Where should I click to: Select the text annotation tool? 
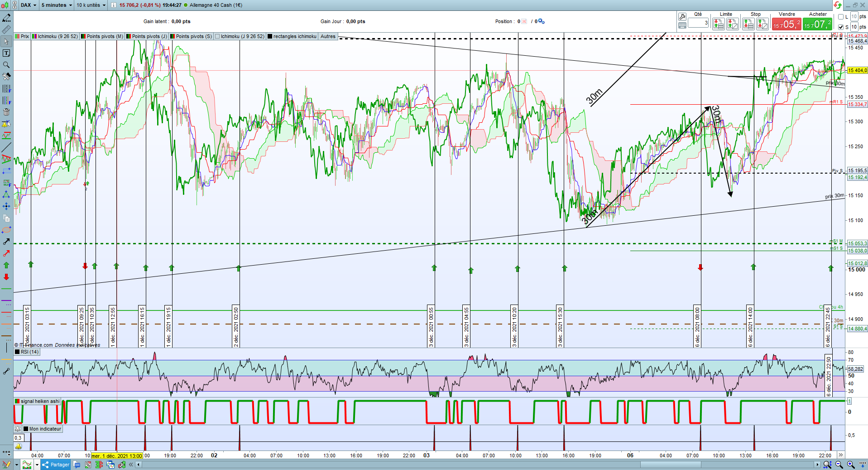coord(6,53)
